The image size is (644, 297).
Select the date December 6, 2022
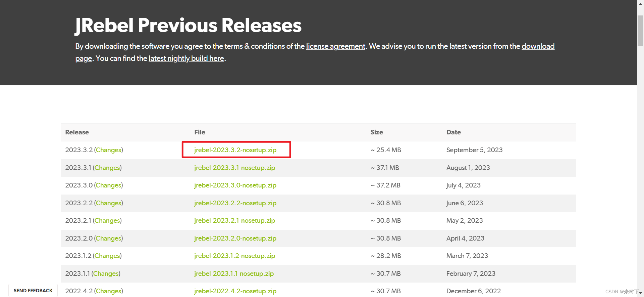[x=473, y=291]
